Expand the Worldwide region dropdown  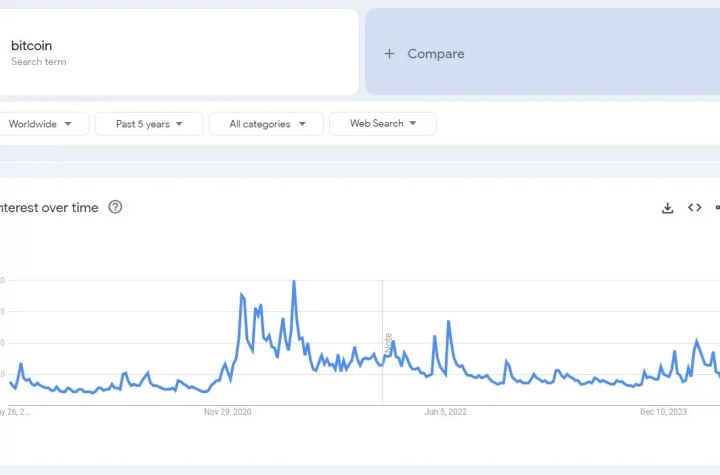click(x=40, y=124)
